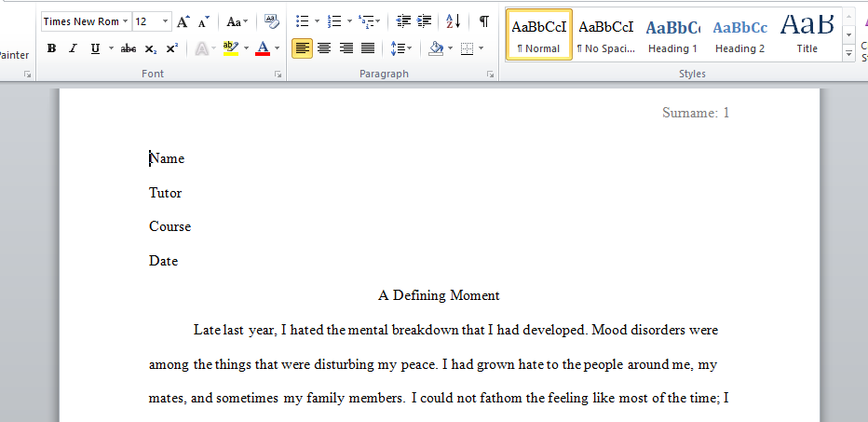Click the Course line in document
Image resolution: width=868 pixels, height=422 pixels.
coord(170,226)
